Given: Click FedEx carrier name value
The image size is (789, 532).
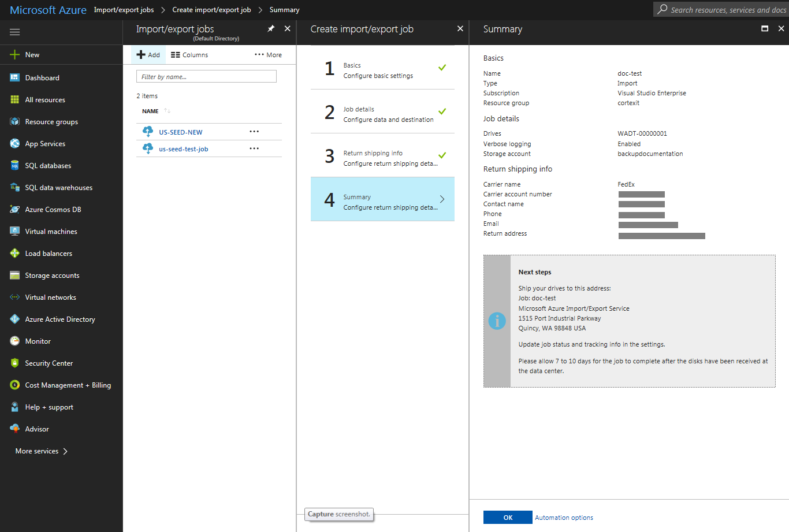Looking at the screenshot, I should (x=626, y=184).
